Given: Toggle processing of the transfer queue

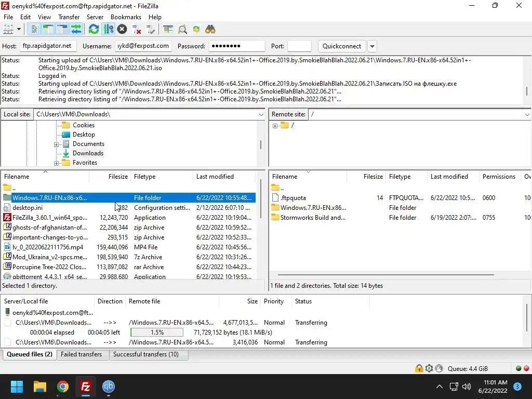Looking at the screenshot, I should click(108, 30).
